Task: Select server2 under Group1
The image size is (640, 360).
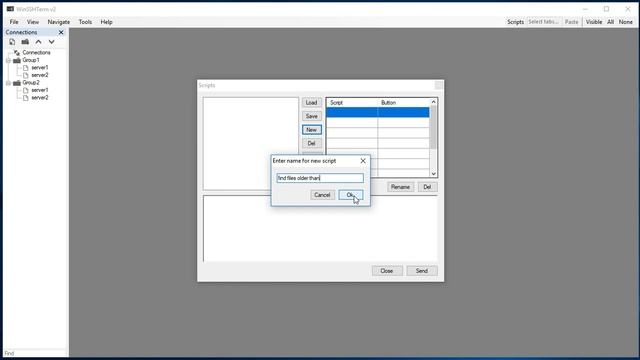Action: (40, 75)
